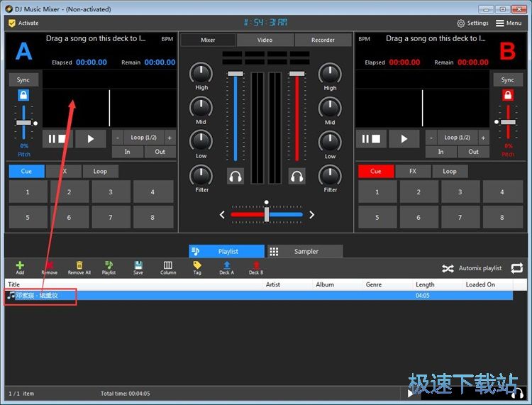Move crossfader left with left chevron

[x=222, y=215]
